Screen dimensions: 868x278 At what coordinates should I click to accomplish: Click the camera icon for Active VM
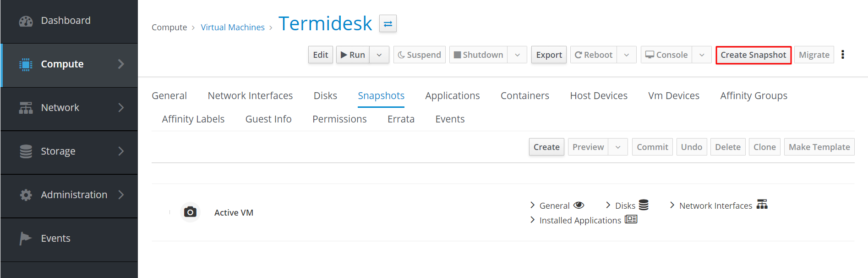pos(190,212)
